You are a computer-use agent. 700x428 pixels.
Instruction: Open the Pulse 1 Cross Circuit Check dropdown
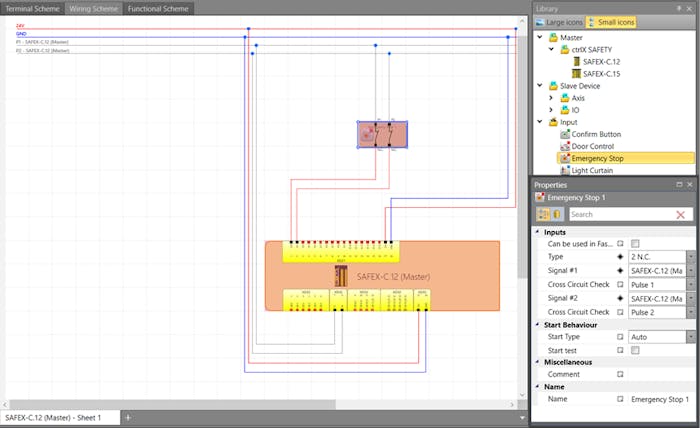coord(691,284)
